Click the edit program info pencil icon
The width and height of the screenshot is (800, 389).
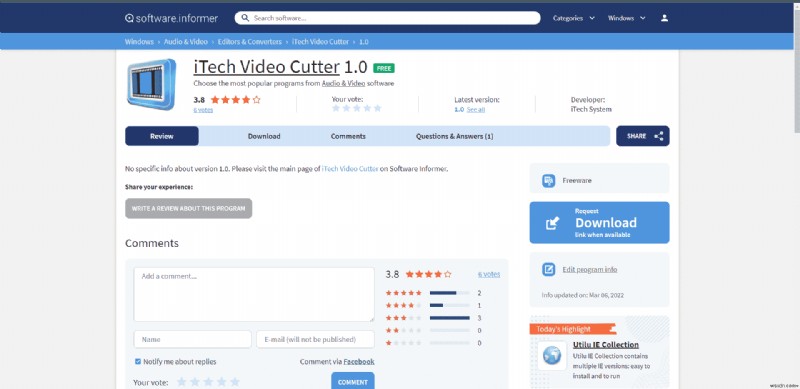click(x=548, y=269)
